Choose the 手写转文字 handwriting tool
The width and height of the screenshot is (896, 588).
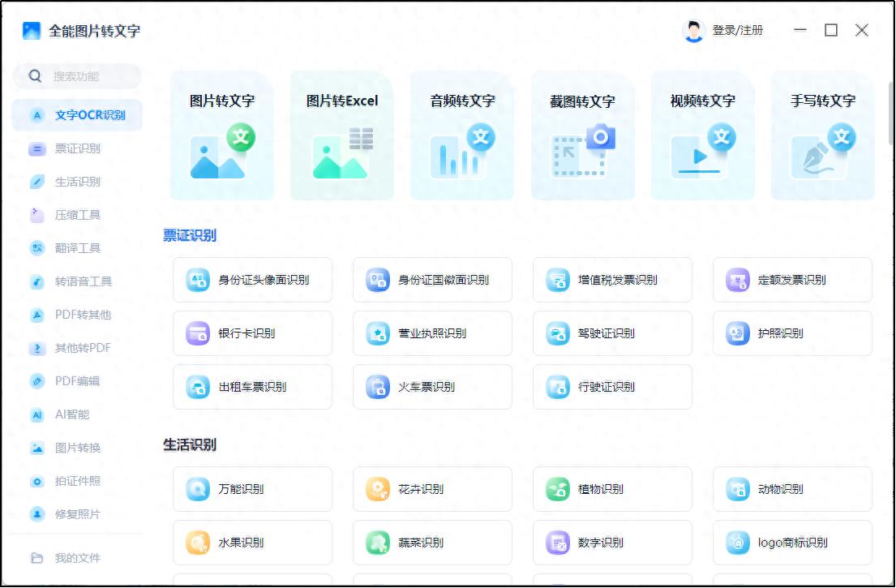coord(822,135)
